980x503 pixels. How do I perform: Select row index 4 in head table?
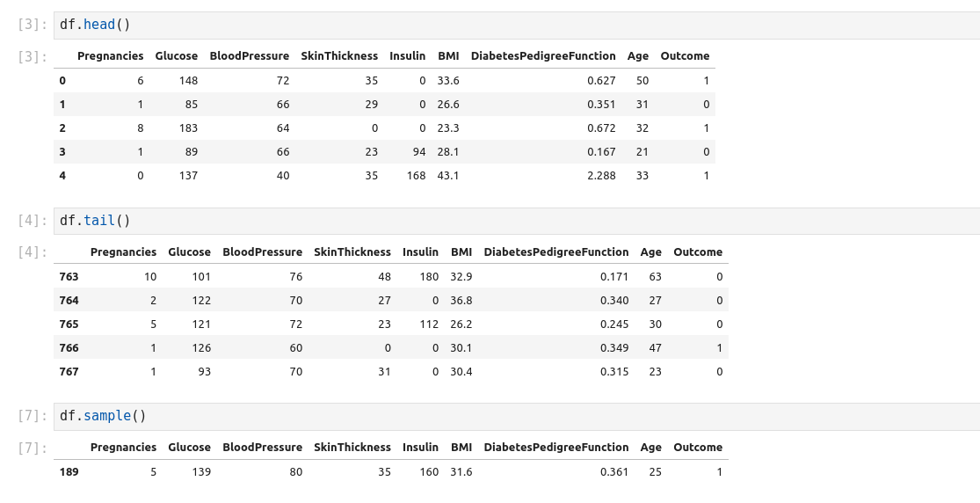[x=62, y=176]
